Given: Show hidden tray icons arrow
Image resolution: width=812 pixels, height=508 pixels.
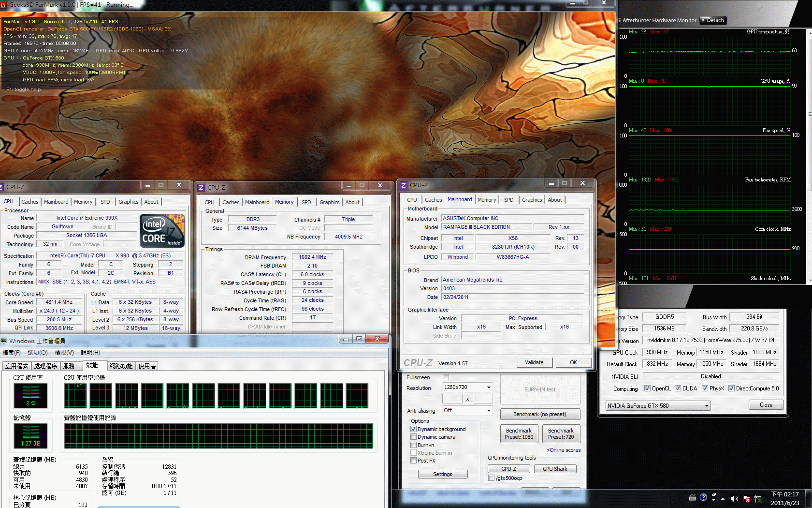Looking at the screenshot, I should click(723, 498).
